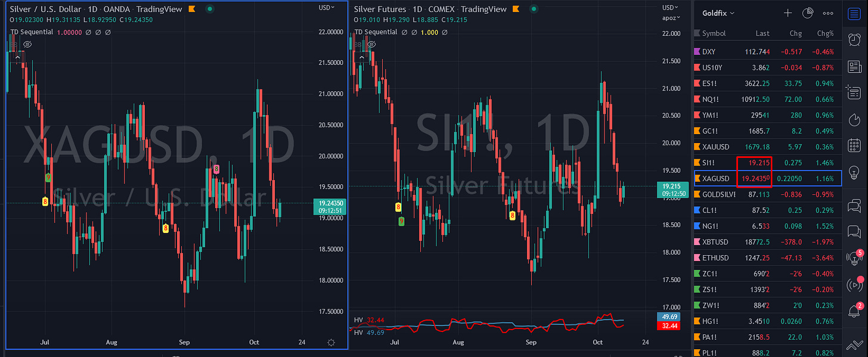Select the GOLDSILVE ratio row

click(767, 194)
